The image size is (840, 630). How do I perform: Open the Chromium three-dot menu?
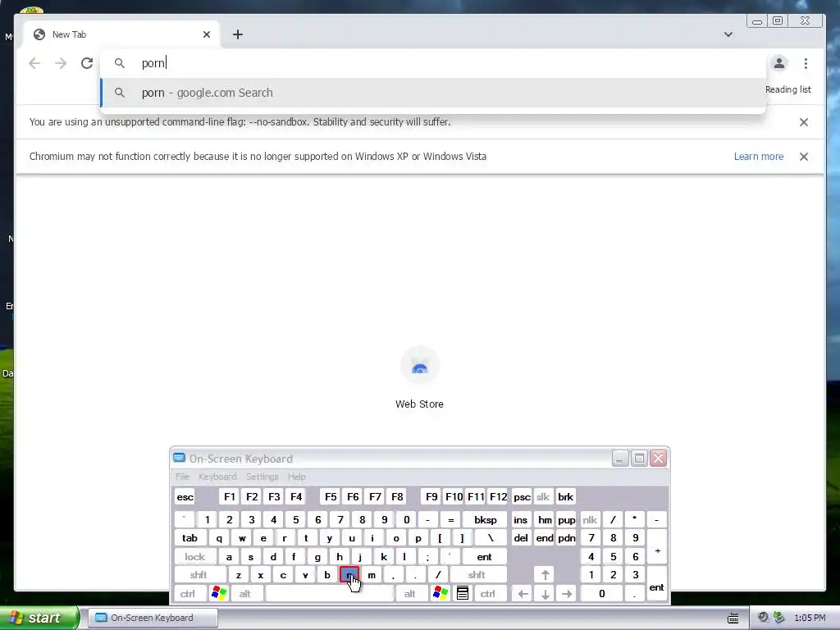(x=806, y=63)
